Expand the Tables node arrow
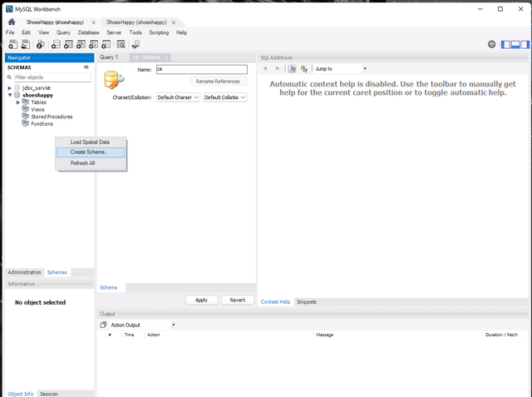This screenshot has height=397, width=532. 18,102
